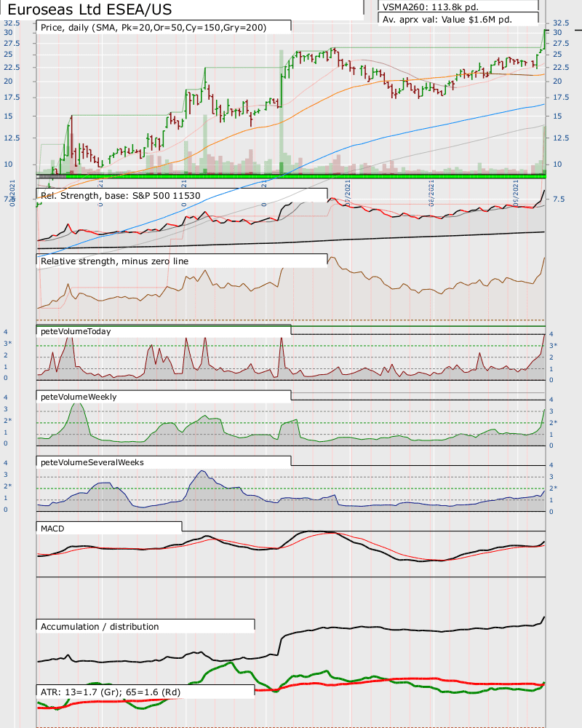This screenshot has width=582, height=728.
Task: Click the latest green price candle near 30
Action: point(545,38)
